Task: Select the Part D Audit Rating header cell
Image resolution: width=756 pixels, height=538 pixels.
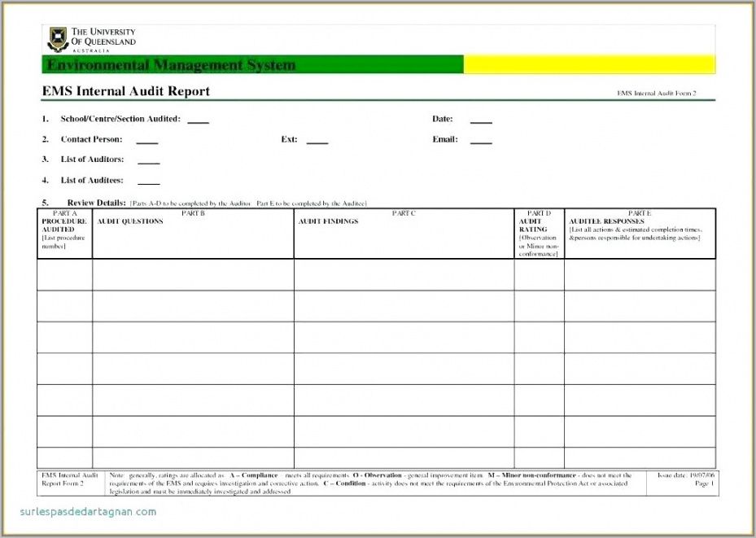Action: [x=539, y=234]
